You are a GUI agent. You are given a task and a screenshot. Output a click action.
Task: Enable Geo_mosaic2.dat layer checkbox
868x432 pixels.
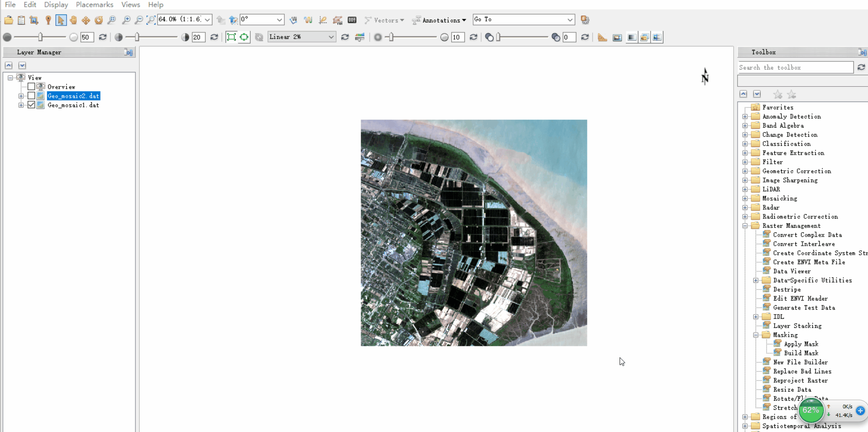click(x=31, y=96)
